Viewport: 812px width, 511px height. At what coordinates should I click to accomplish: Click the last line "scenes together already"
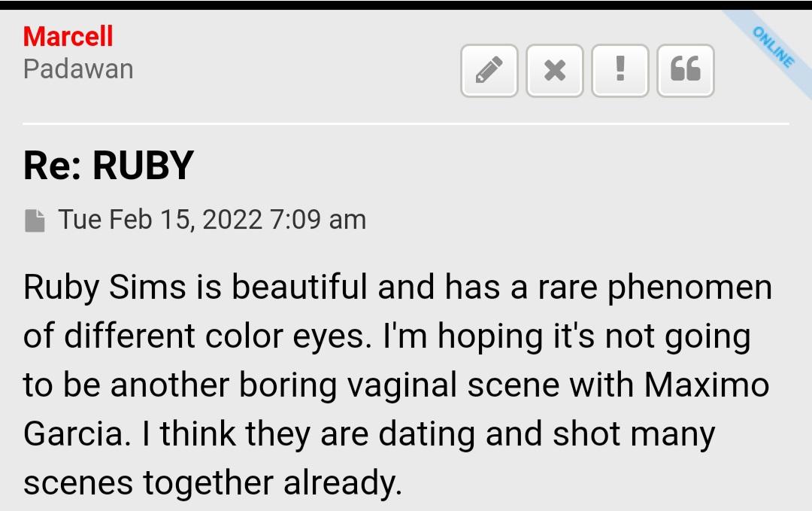(x=212, y=483)
